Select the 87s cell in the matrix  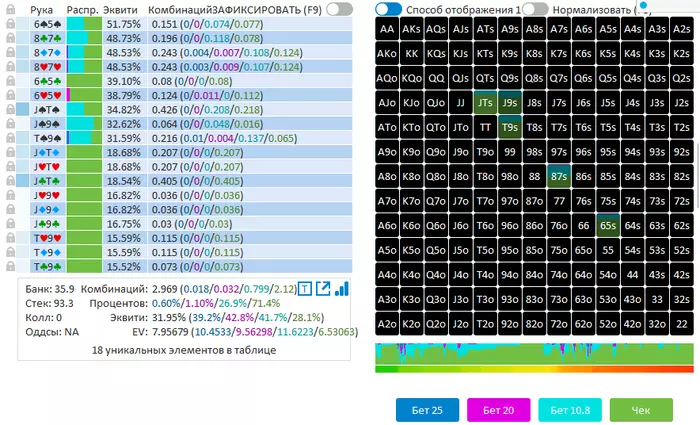[x=558, y=176]
